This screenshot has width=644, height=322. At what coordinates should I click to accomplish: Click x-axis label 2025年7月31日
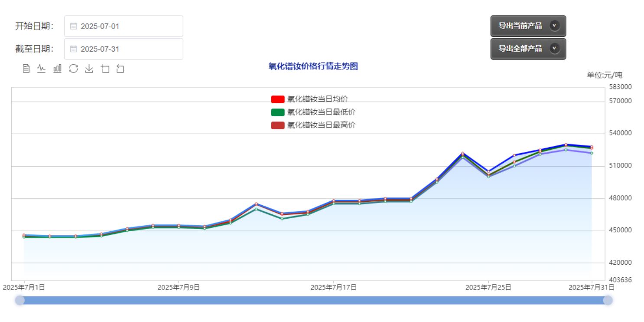(x=591, y=287)
